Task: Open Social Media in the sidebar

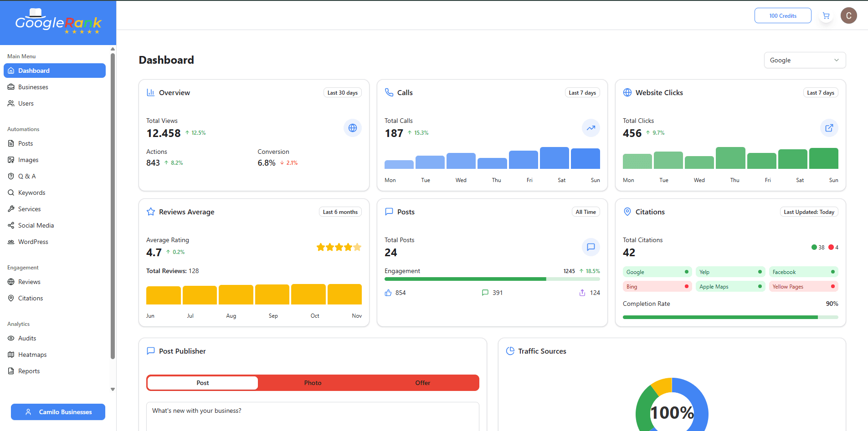Action: (55, 225)
